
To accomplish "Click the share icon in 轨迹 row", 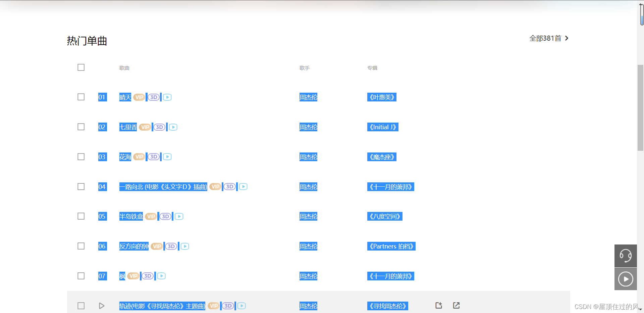I will coord(457,305).
